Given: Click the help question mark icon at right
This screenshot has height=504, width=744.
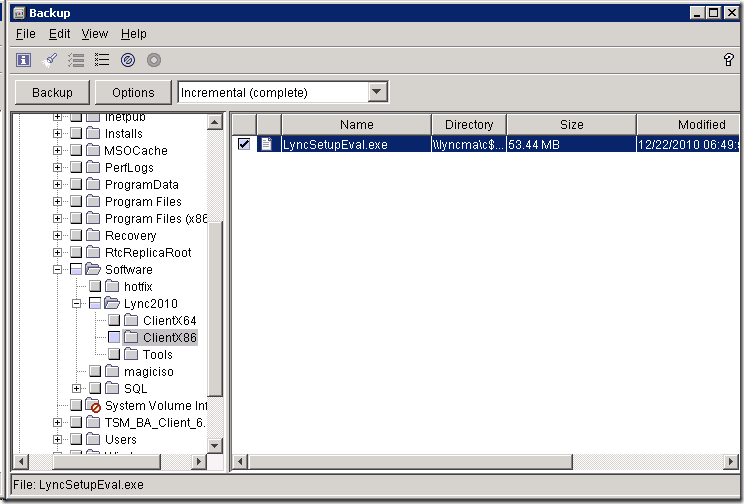Looking at the screenshot, I should pyautogui.click(x=728, y=60).
